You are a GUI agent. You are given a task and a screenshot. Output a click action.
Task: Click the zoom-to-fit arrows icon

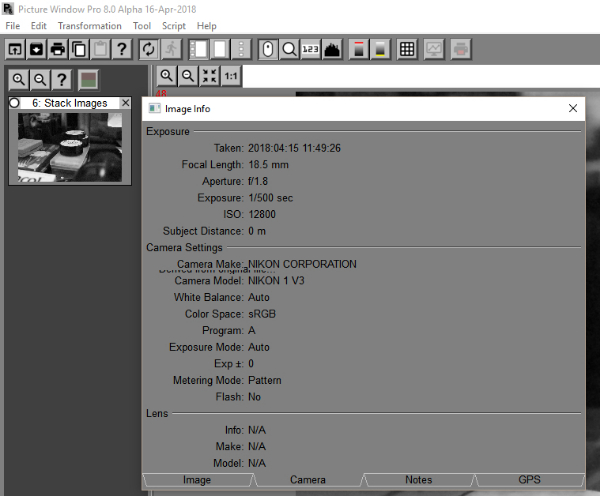(x=209, y=76)
